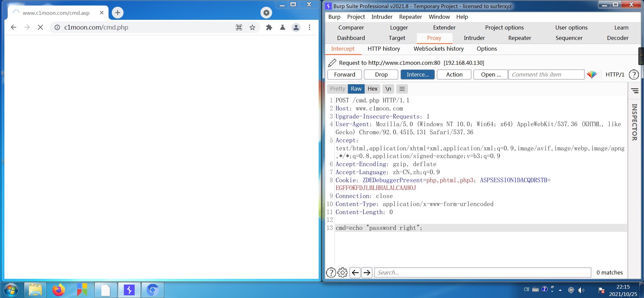Switch message view to Pretty

[x=337, y=89]
